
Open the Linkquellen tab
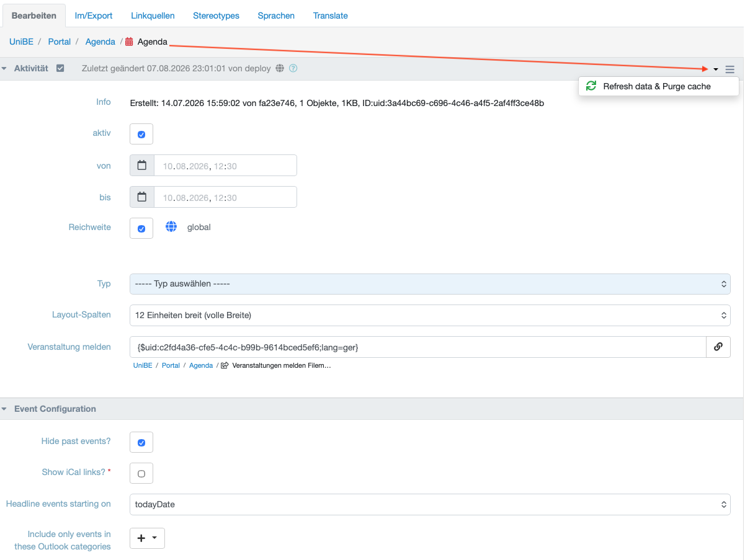coord(153,16)
